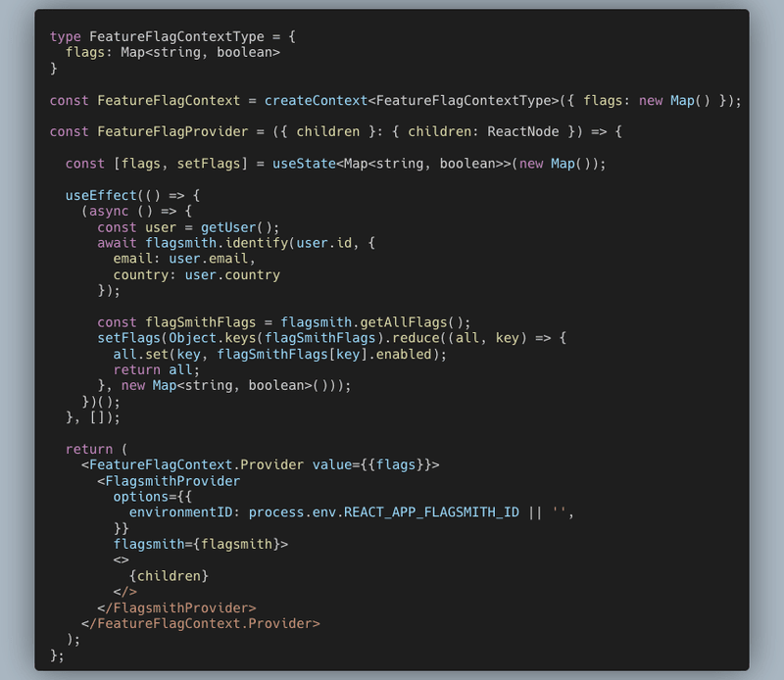Click the setFlags identifier in useState destructuring
The width and height of the screenshot is (784, 680).
pyautogui.click(x=209, y=164)
